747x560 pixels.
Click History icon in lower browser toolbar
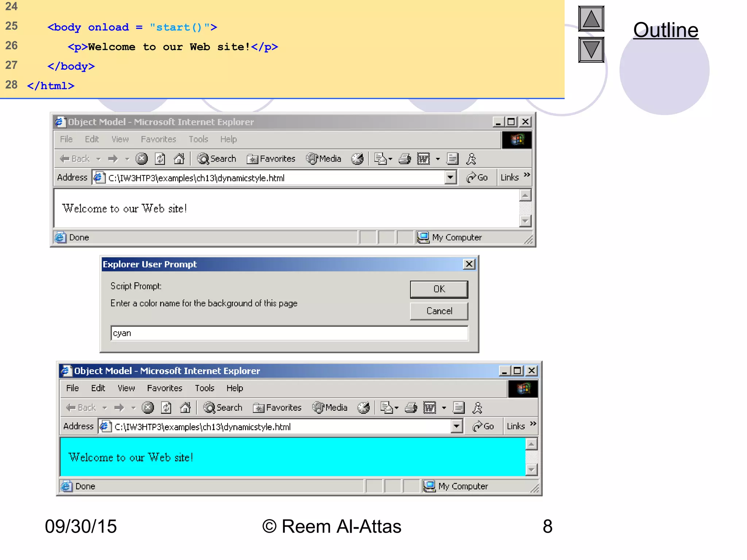(x=364, y=408)
